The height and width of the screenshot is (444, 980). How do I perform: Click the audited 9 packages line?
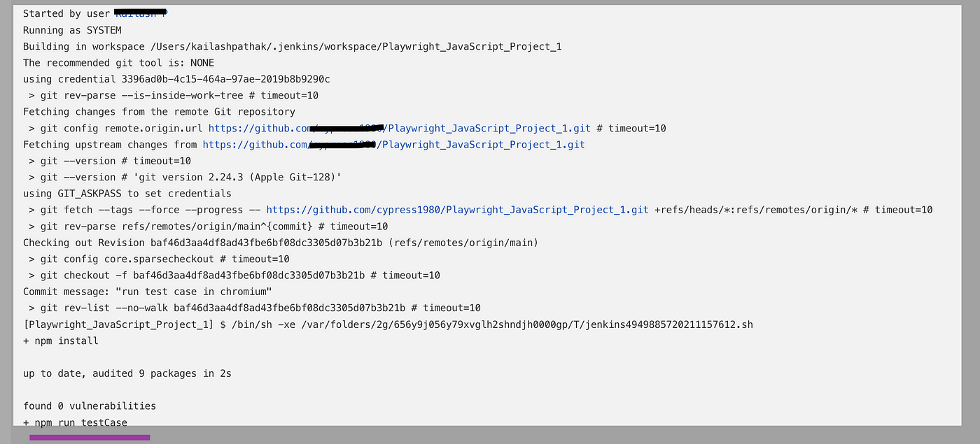127,373
